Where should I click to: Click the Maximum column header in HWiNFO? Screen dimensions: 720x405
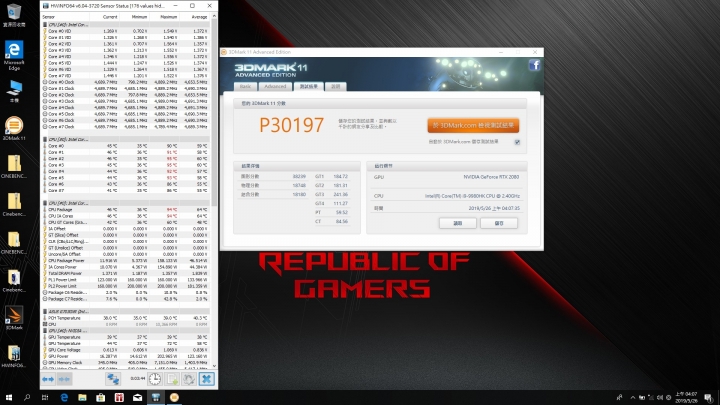164,17
